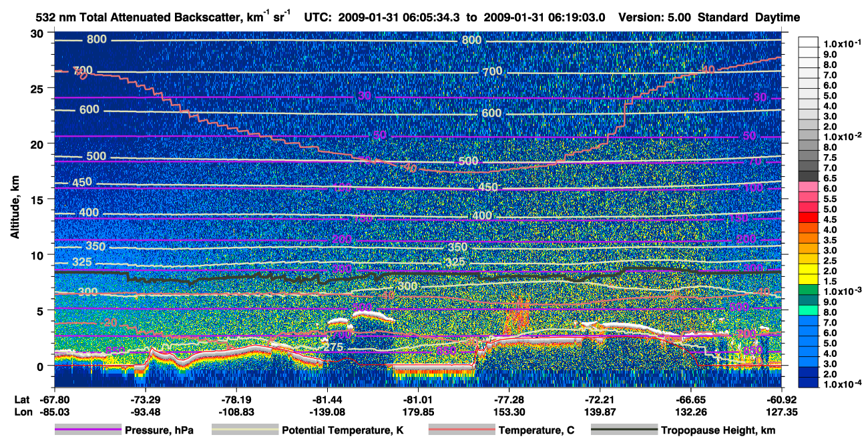Click the 'Lat' row label

click(x=21, y=400)
